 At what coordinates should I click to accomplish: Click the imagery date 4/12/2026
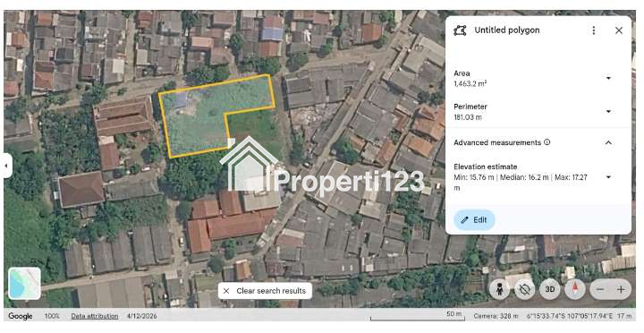(x=140, y=316)
